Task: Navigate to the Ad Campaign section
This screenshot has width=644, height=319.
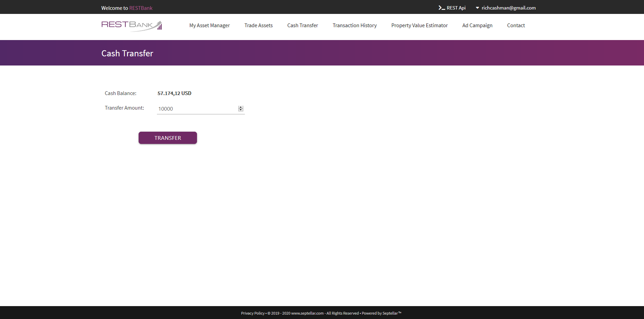Action: pyautogui.click(x=477, y=25)
